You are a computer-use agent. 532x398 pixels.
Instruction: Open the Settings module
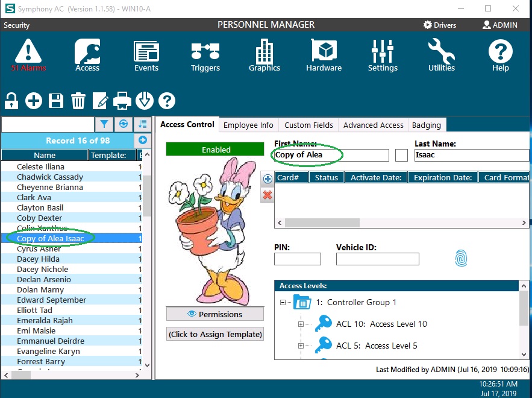coord(383,55)
